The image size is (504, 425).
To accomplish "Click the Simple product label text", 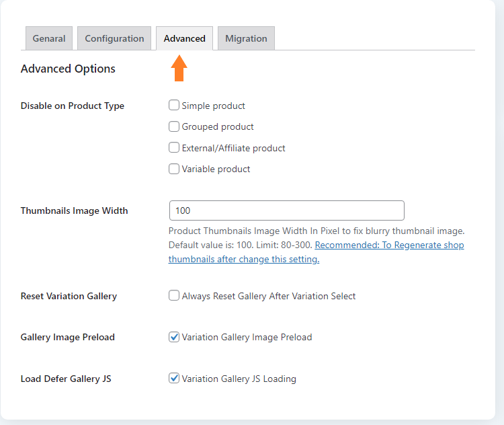I will pos(214,106).
